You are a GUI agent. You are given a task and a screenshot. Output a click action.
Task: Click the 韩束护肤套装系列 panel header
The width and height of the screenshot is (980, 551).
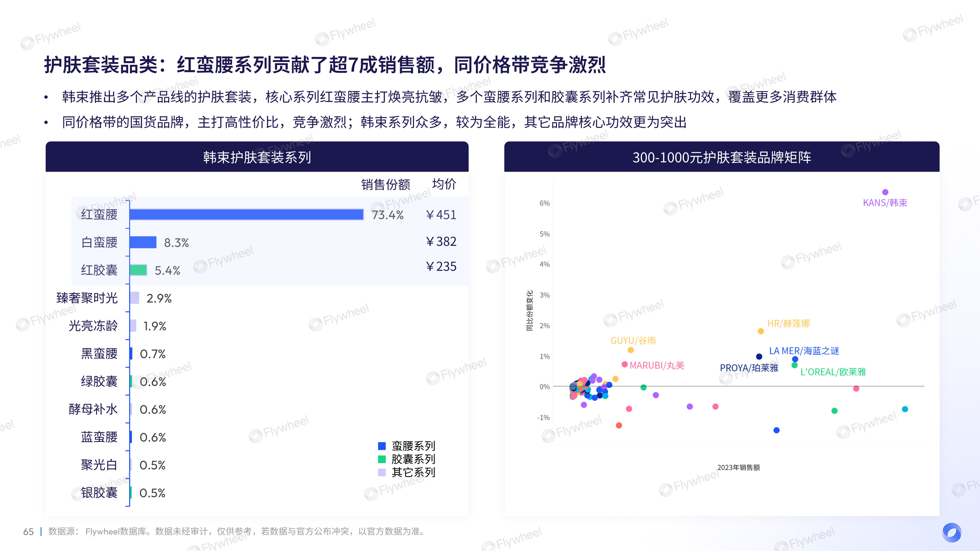click(257, 157)
